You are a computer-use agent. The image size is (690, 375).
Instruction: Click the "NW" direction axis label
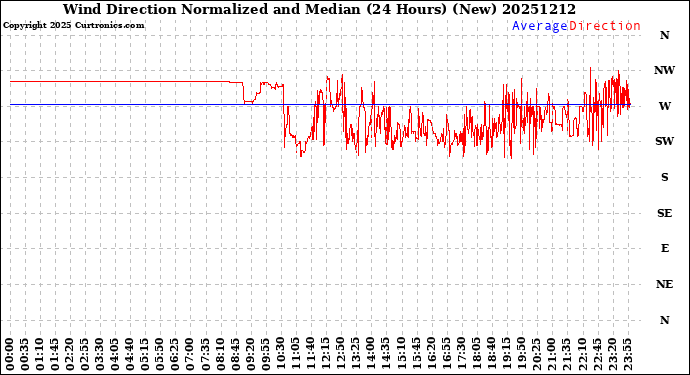(x=664, y=70)
